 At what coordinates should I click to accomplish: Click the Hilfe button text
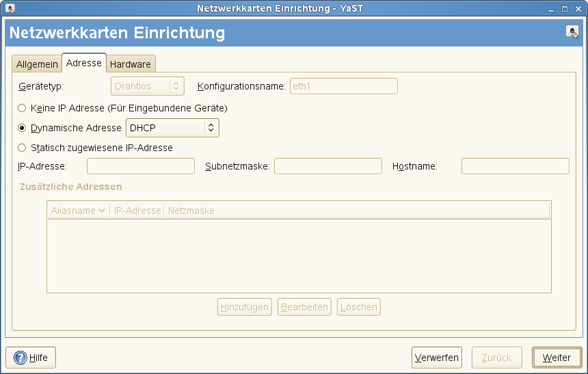click(38, 358)
